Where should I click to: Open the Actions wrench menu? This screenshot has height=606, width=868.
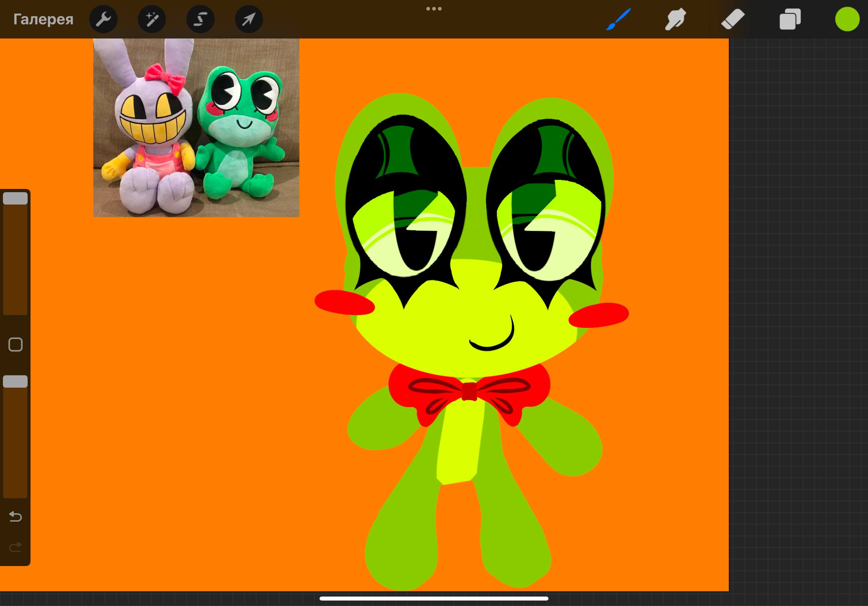(x=103, y=19)
